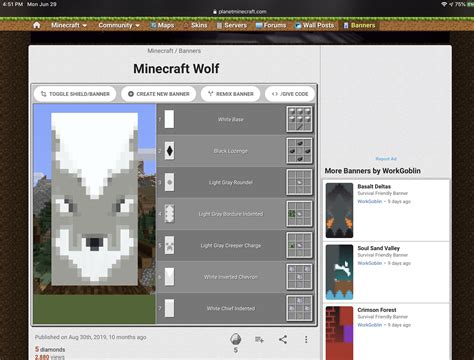Click the 'Black Lozenge' layer label
Viewport: 474px width, 360px height.
point(231,151)
